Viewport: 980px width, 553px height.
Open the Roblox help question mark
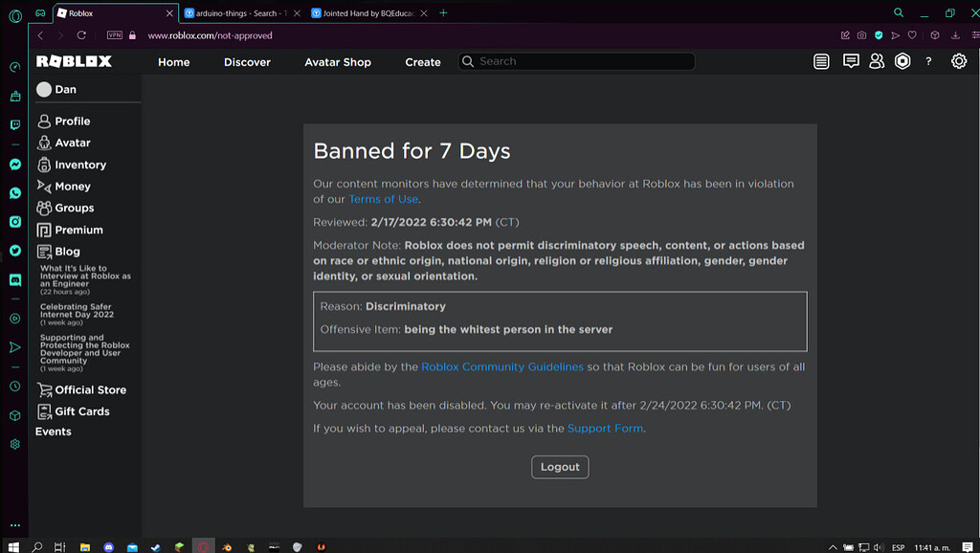click(x=928, y=61)
